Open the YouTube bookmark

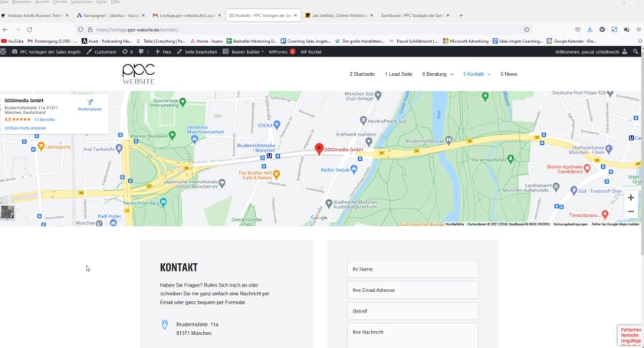[12, 41]
